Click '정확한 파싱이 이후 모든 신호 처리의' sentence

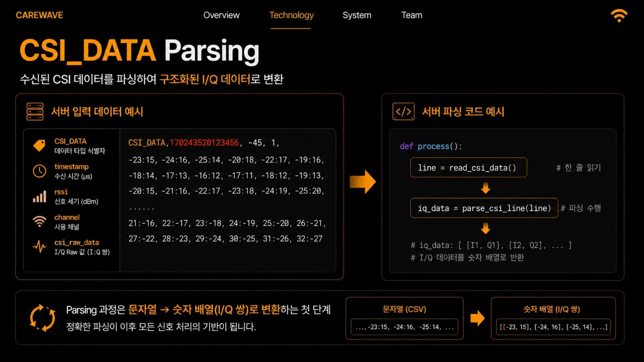(x=161, y=326)
